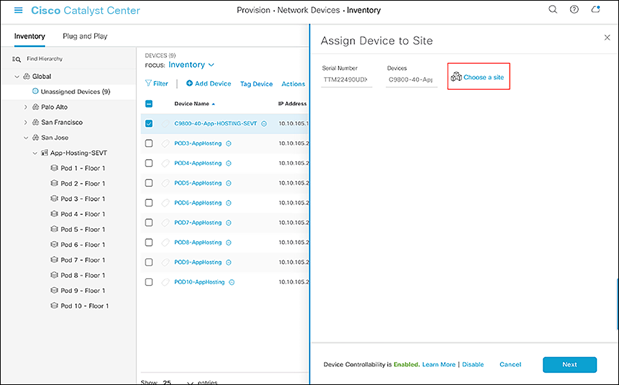Check the POD4-AppHosting checkbox

pyautogui.click(x=149, y=163)
